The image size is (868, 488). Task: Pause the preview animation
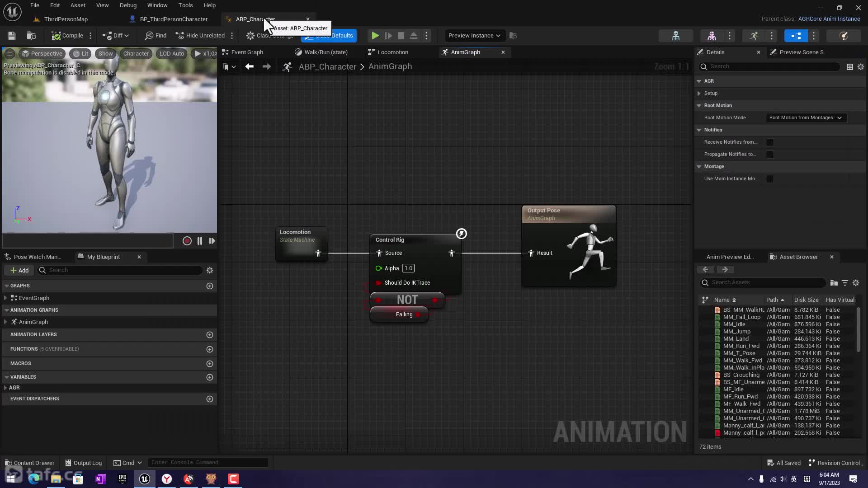199,241
